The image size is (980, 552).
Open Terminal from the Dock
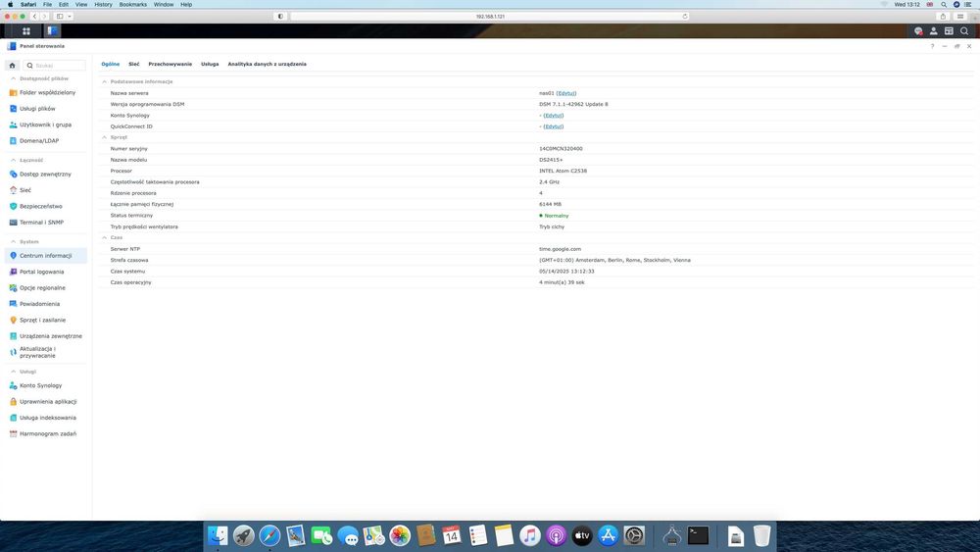point(698,535)
